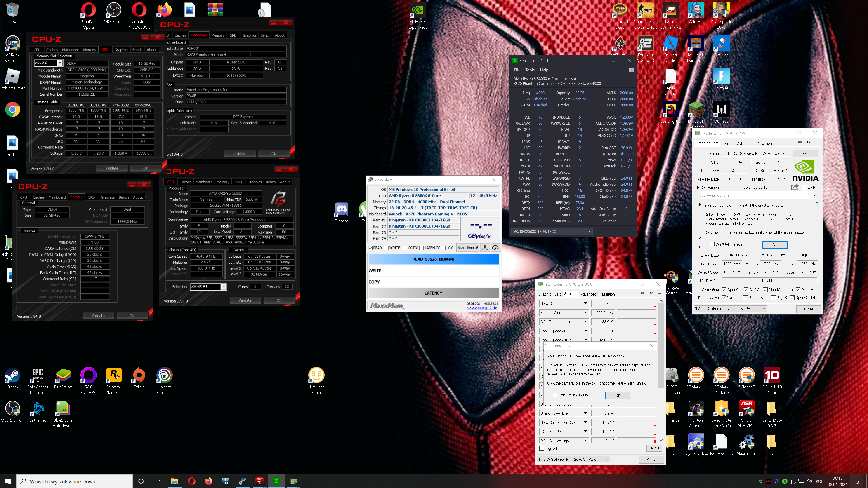The width and height of the screenshot is (868, 488).
Task: Open the KHX3600C17D4/16GX module dropdown in ZenTimings
Action: (552, 231)
